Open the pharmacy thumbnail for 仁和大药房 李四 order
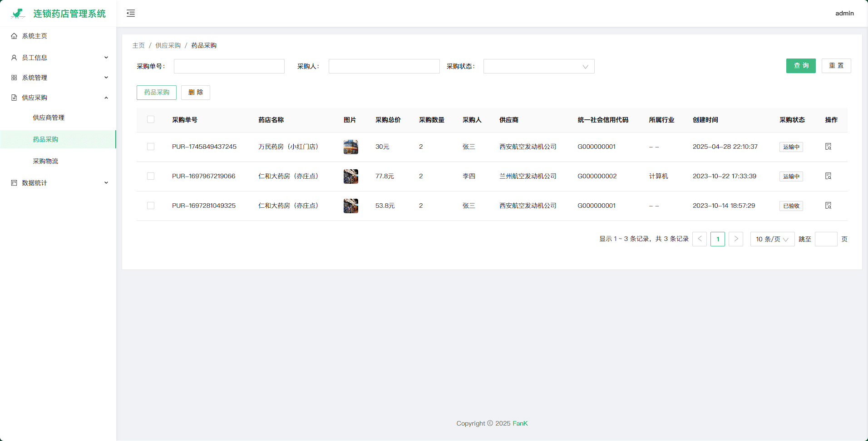 (350, 176)
